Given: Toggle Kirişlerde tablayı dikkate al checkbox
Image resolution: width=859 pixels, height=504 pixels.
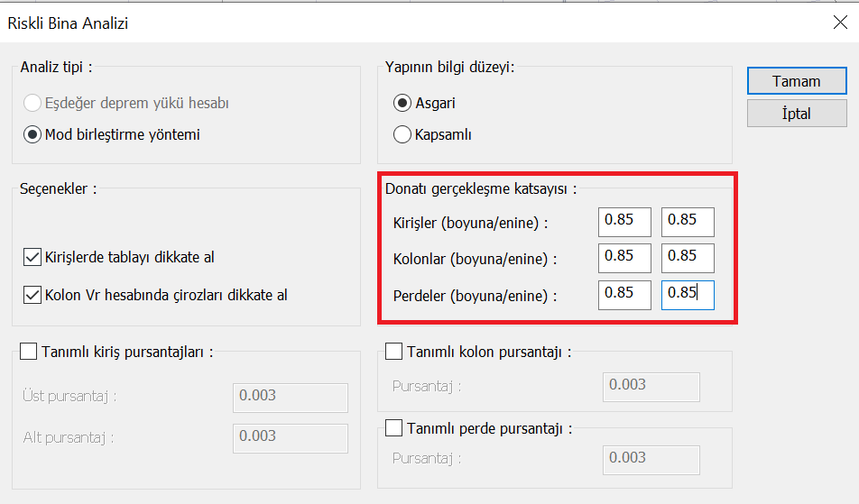Looking at the screenshot, I should tap(32, 258).
